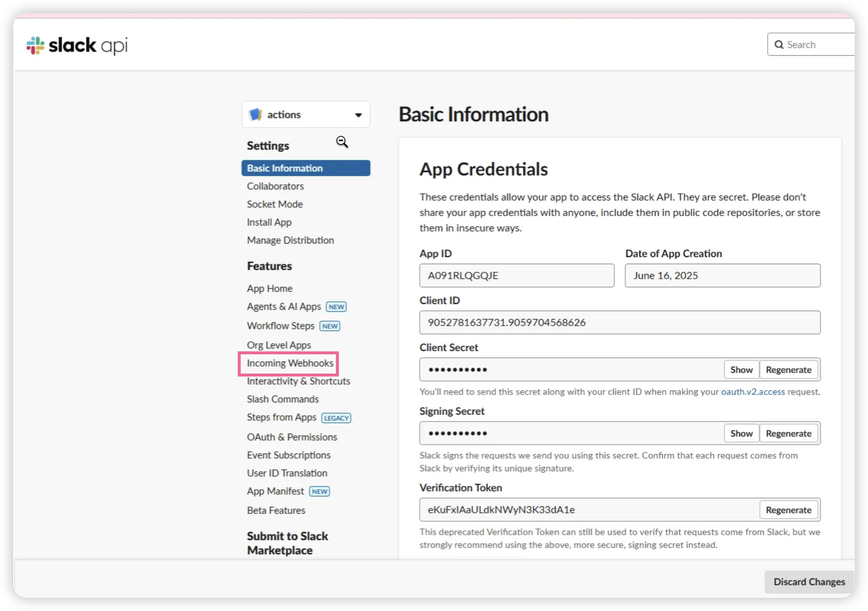Regenerate the Verification Token
The width and height of the screenshot is (868, 611).
click(x=788, y=510)
